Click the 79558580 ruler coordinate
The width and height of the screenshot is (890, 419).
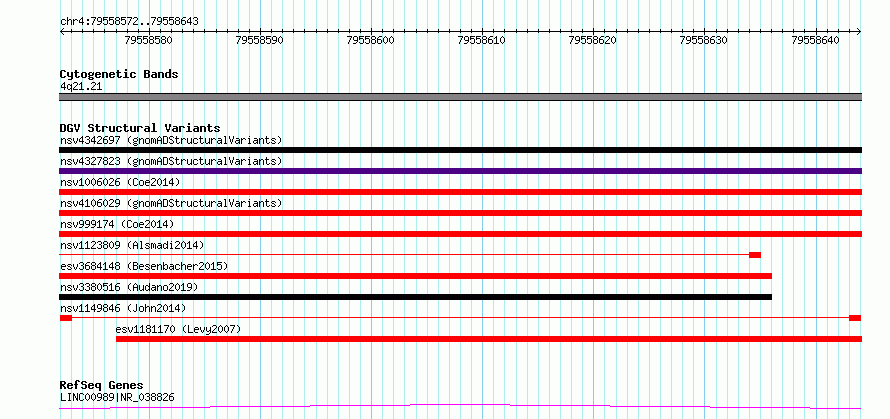click(149, 40)
